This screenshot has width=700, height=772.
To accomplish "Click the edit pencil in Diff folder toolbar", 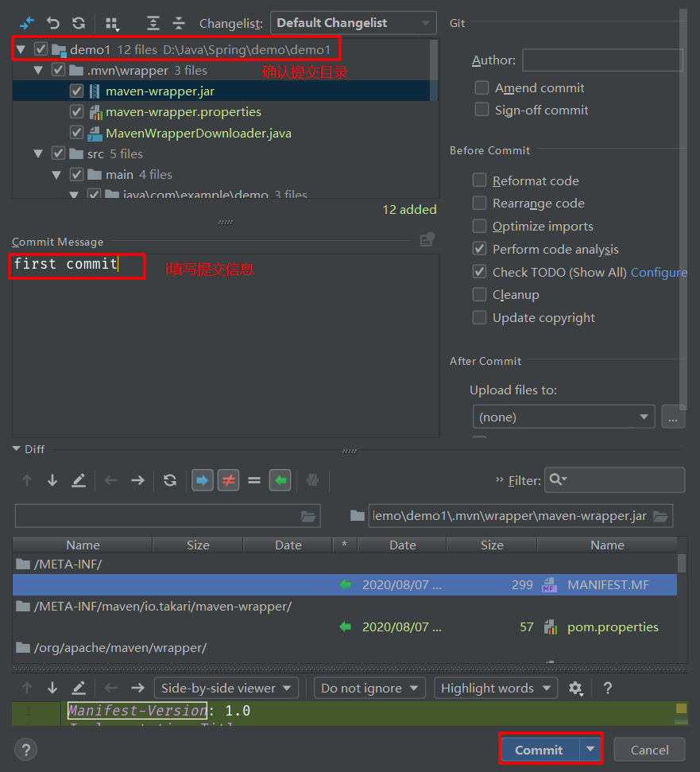I will pyautogui.click(x=79, y=480).
